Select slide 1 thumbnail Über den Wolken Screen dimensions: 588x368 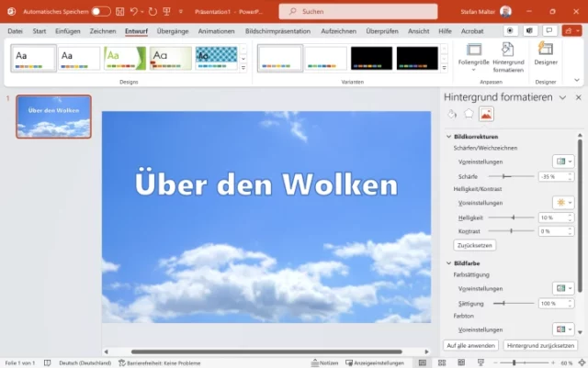click(x=53, y=117)
